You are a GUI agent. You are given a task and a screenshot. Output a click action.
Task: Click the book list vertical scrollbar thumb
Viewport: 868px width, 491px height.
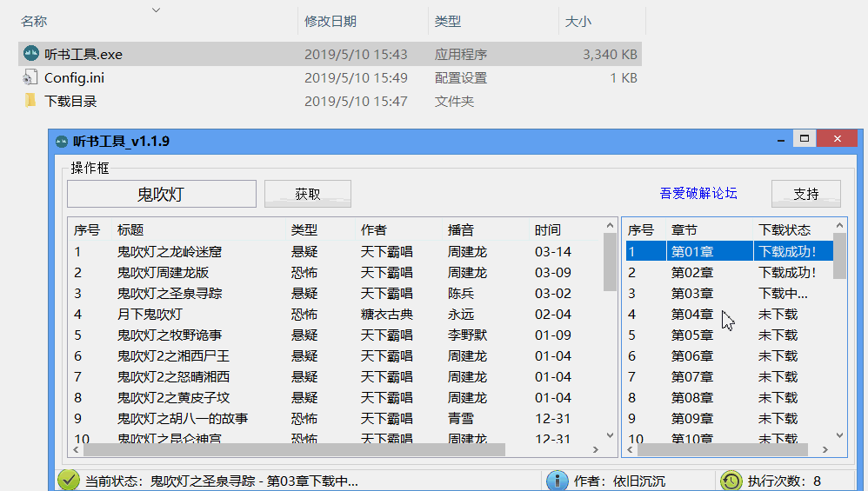pos(610,262)
